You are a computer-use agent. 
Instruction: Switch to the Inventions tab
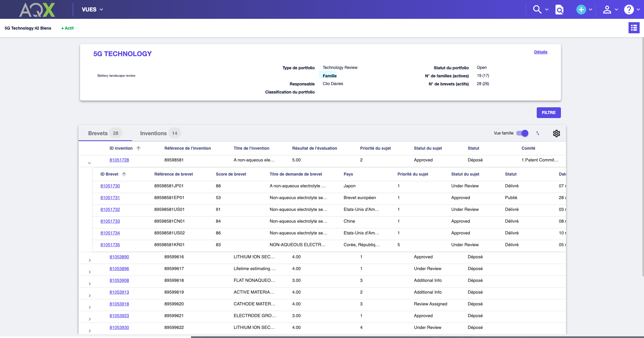click(160, 133)
